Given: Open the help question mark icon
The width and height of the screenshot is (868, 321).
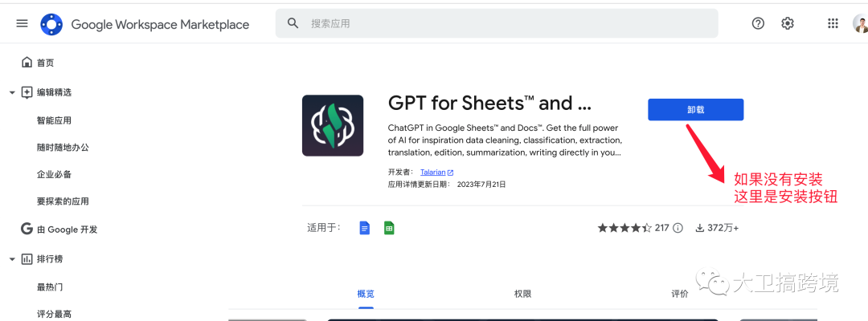Looking at the screenshot, I should (x=758, y=23).
